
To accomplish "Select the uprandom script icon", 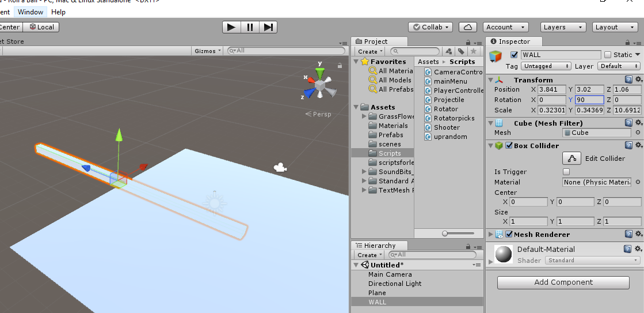I will pos(429,137).
